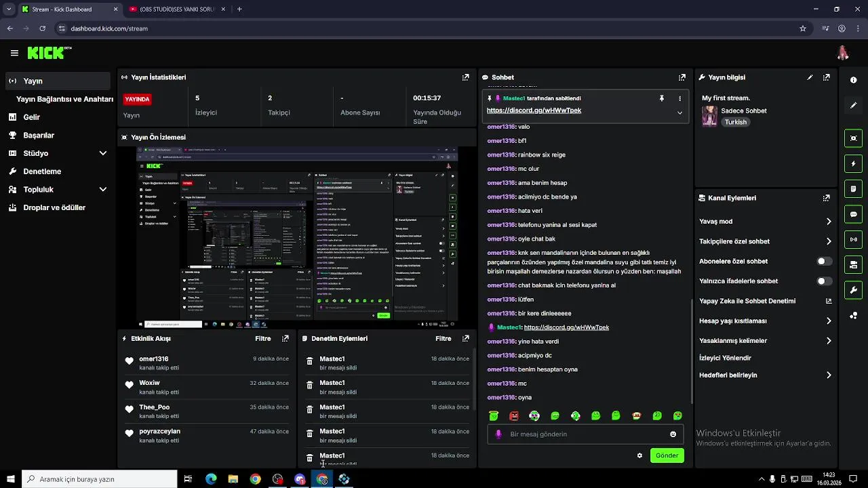Open the hamburger menu next to Kick logo

click(14, 53)
